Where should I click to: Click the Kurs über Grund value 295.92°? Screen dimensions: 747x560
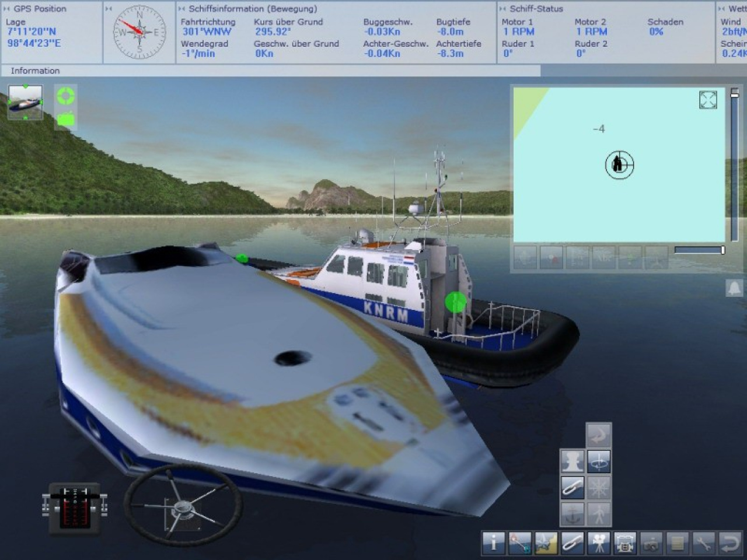273,32
